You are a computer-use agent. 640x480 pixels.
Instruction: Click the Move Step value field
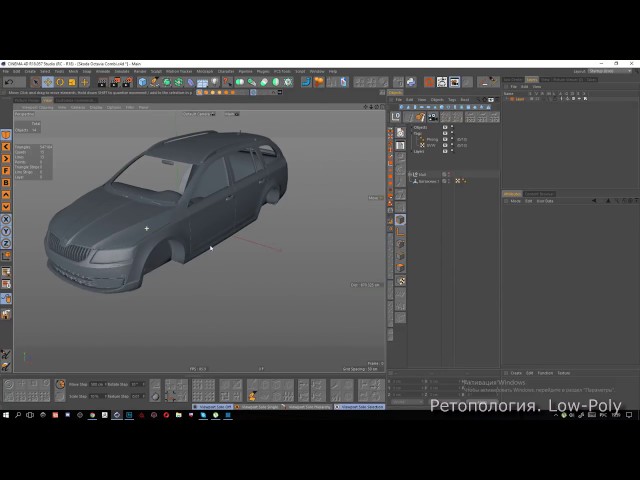[x=96, y=384]
